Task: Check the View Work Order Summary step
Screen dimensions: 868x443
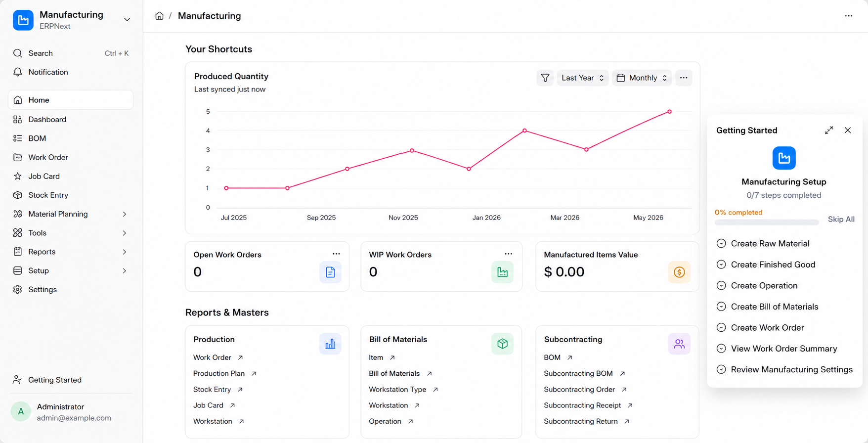Action: (x=721, y=349)
